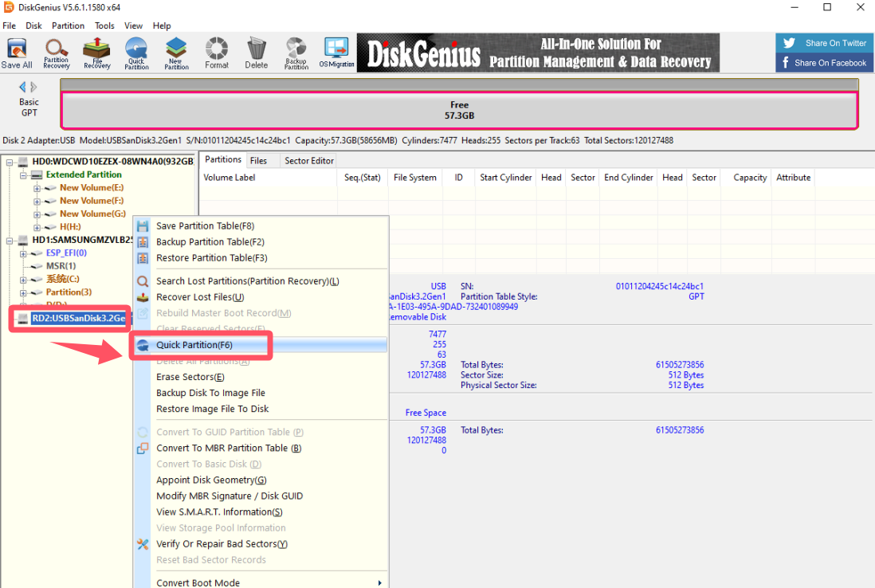Switch to the Files tab
Screen dimensions: 875x588
click(x=258, y=161)
